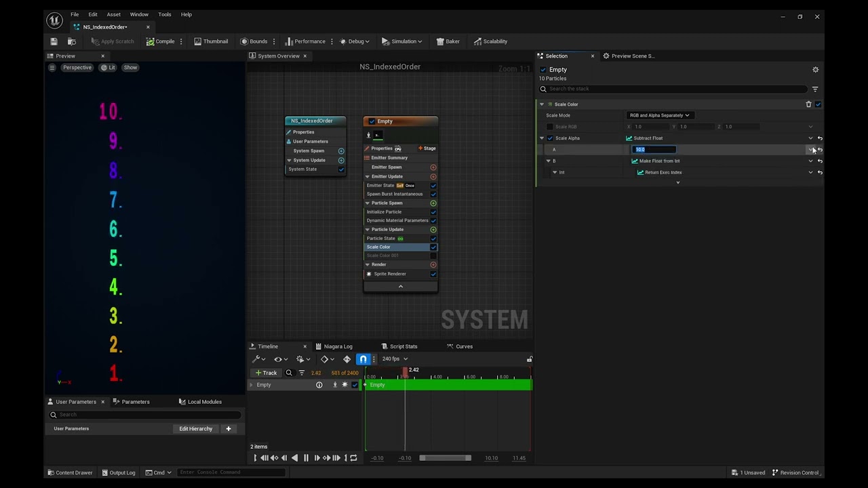
Task: Save the asset with the floppy disk icon
Action: point(54,41)
